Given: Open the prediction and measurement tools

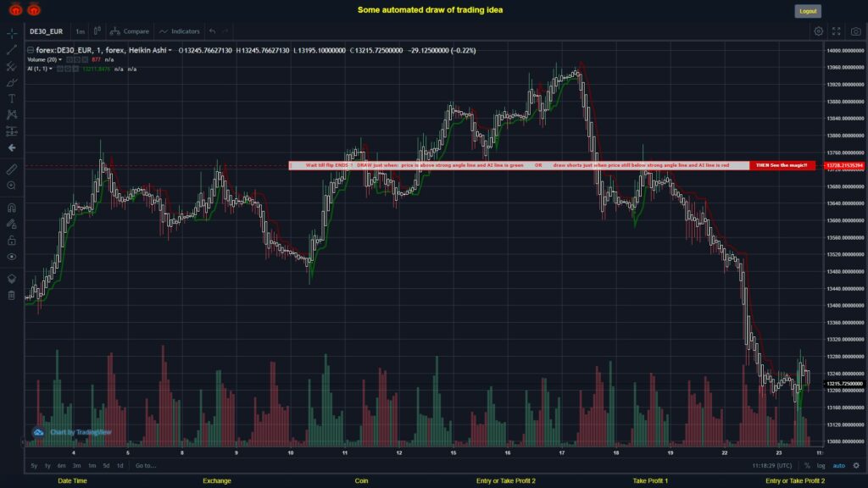Looking at the screenshot, I should coord(12,131).
